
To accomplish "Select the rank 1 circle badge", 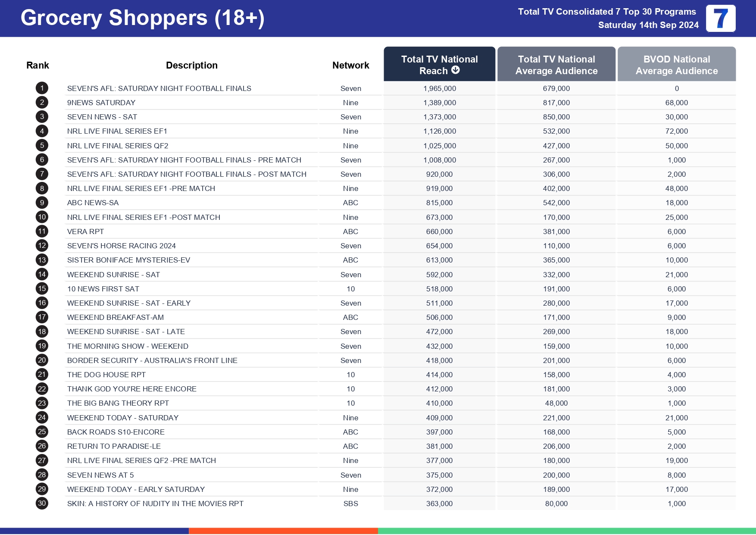I will pos(42,88).
